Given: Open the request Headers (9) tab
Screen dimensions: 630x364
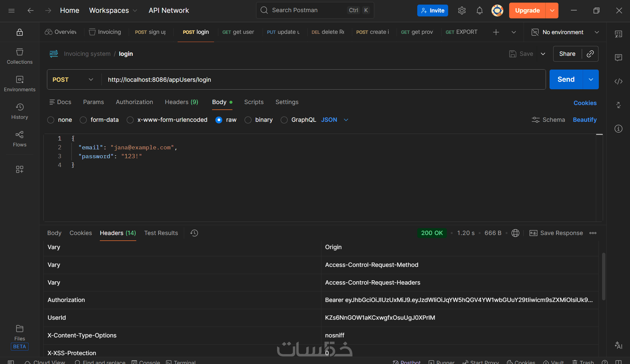Looking at the screenshot, I should pyautogui.click(x=182, y=102).
